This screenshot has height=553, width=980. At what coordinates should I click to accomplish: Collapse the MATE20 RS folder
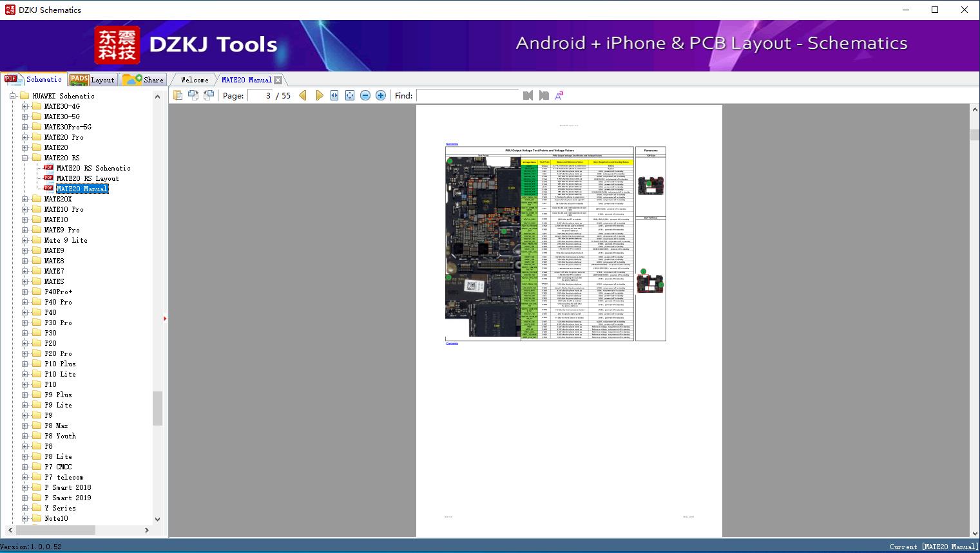click(24, 158)
